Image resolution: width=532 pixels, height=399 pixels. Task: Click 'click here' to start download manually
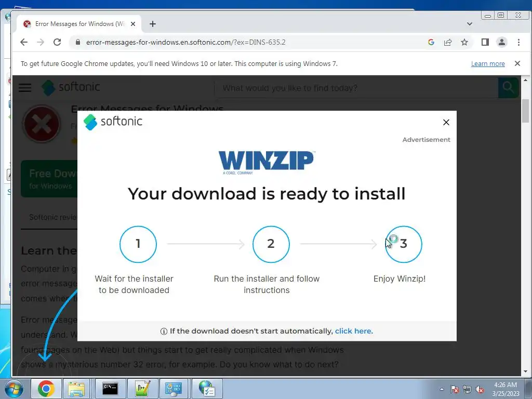[x=353, y=331]
